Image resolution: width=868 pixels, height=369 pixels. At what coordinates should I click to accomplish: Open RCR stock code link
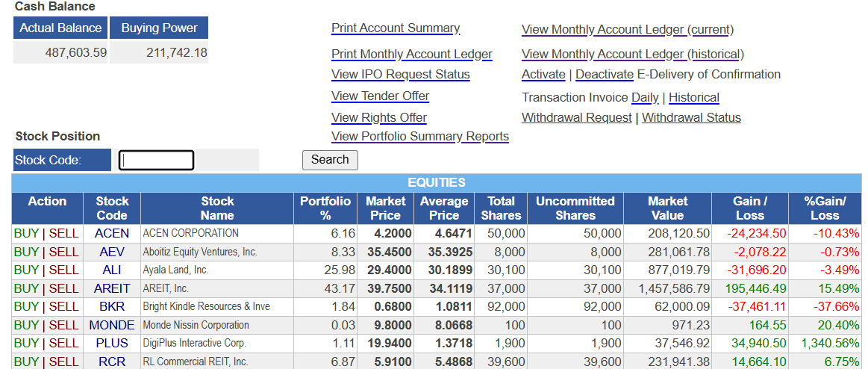tap(112, 362)
